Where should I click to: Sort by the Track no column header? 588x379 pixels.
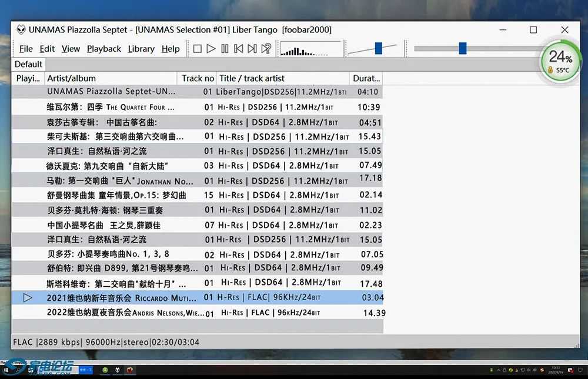coord(198,78)
